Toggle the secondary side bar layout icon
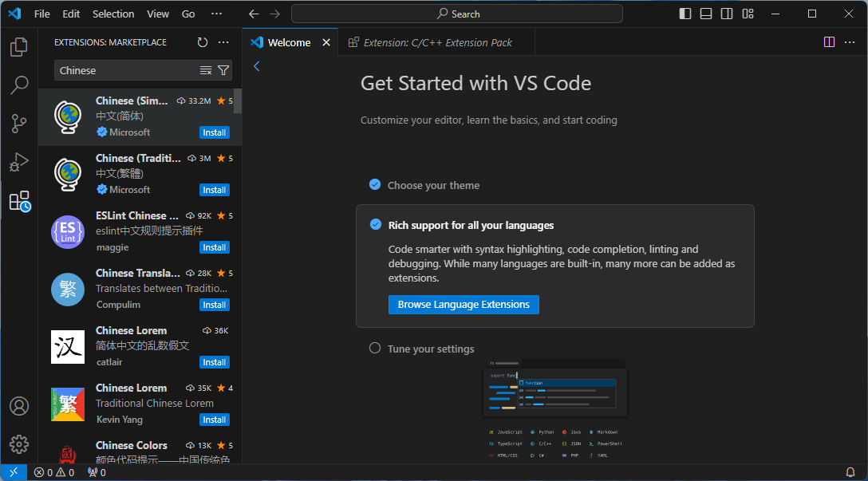This screenshot has width=868, height=481. (x=727, y=14)
